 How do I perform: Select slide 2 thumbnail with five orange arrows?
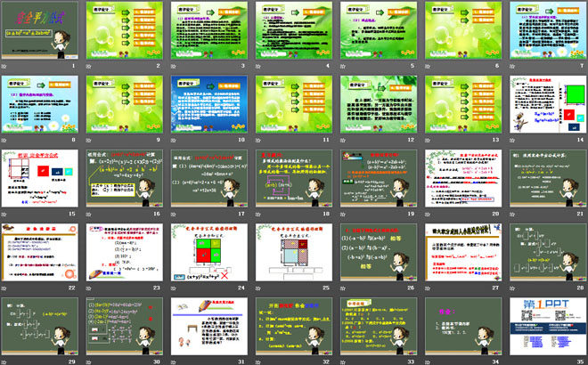(x=125, y=30)
